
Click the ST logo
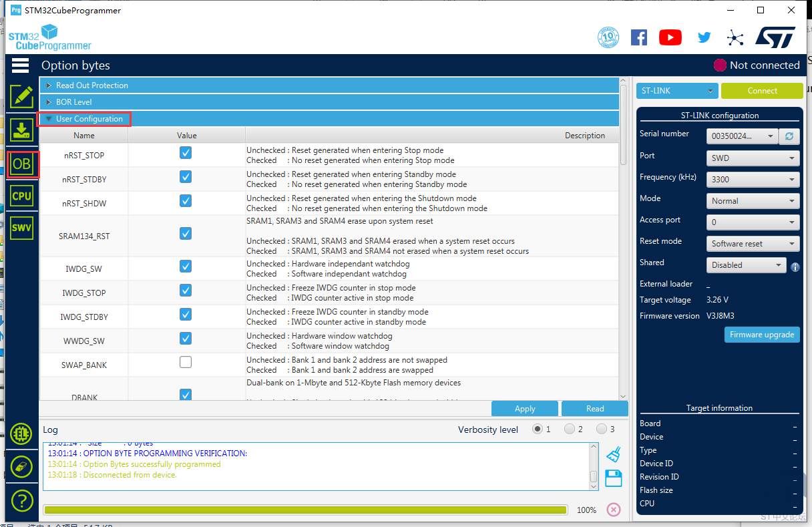click(x=775, y=37)
